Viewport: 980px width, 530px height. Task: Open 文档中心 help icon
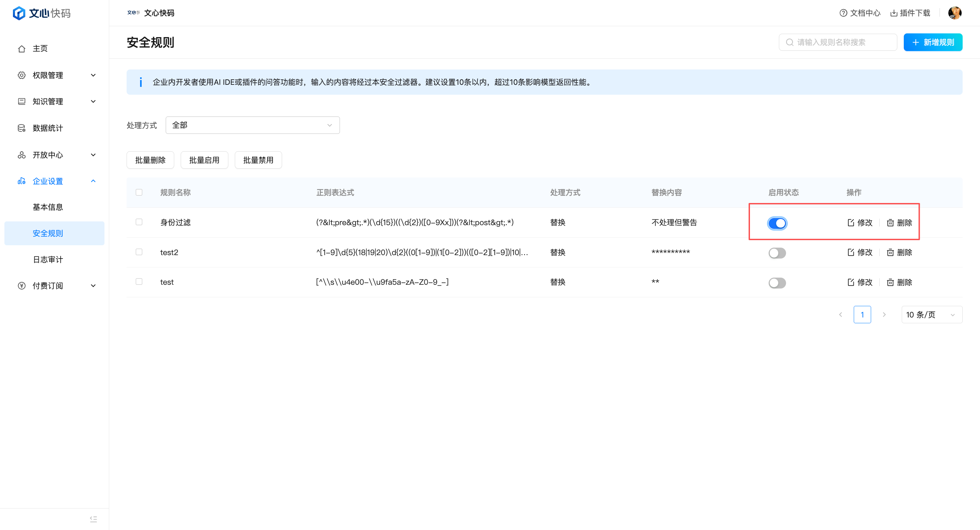[x=843, y=13]
